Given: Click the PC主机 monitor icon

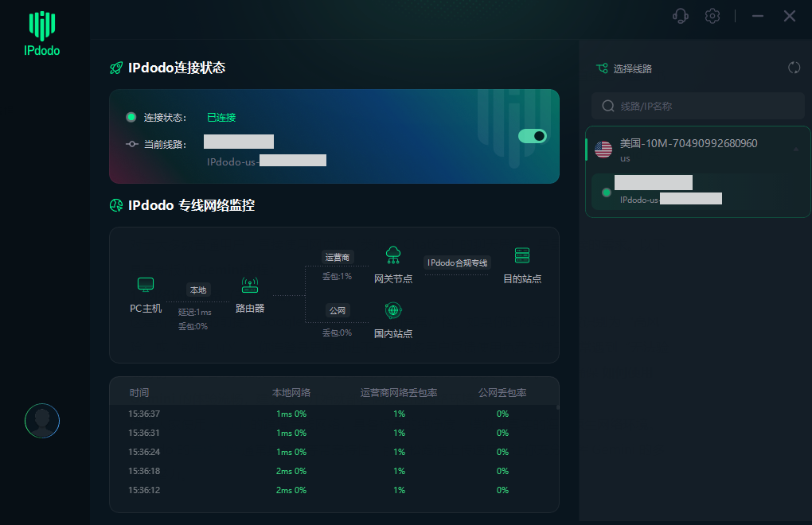Looking at the screenshot, I should (146, 284).
